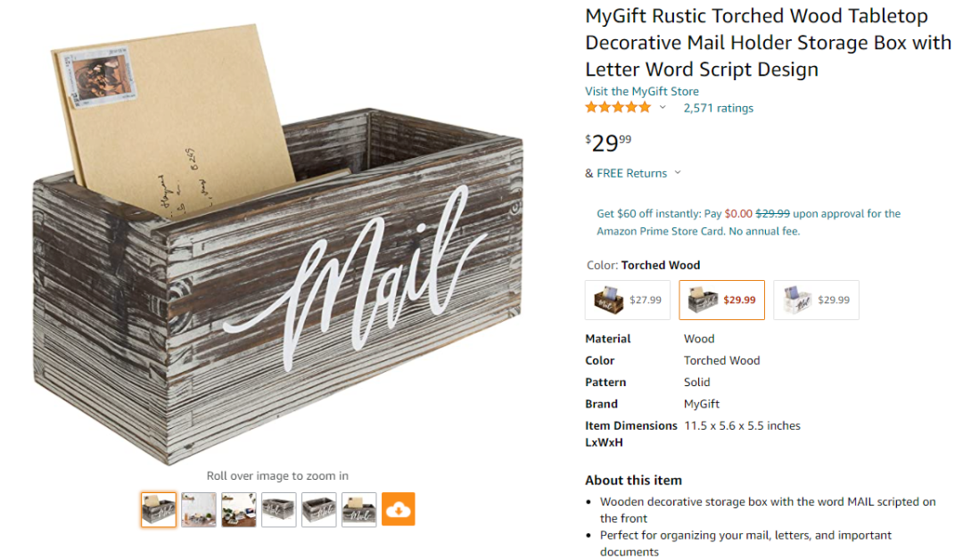The image size is (963, 560).
Task: Show the first product thumbnail with envelope
Action: pos(159,509)
